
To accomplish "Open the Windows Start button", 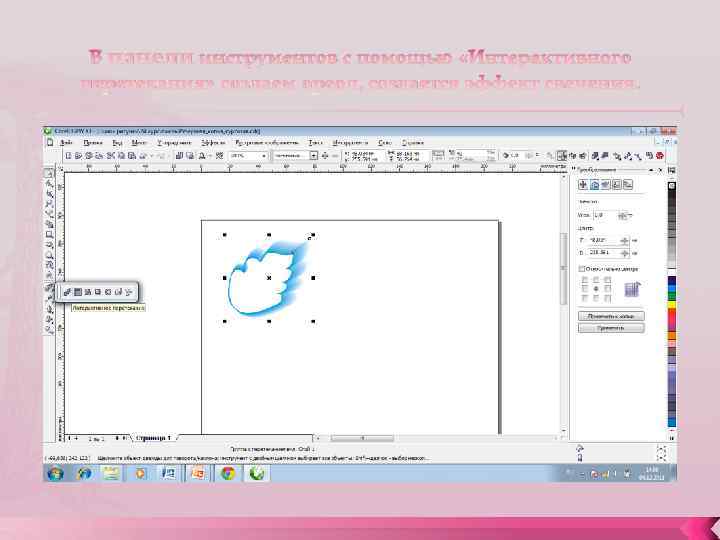I will (x=56, y=473).
